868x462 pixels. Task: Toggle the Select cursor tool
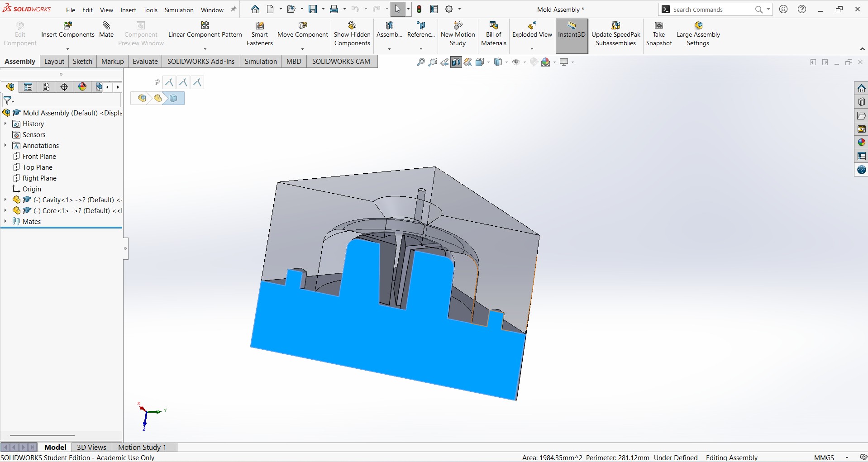(397, 9)
